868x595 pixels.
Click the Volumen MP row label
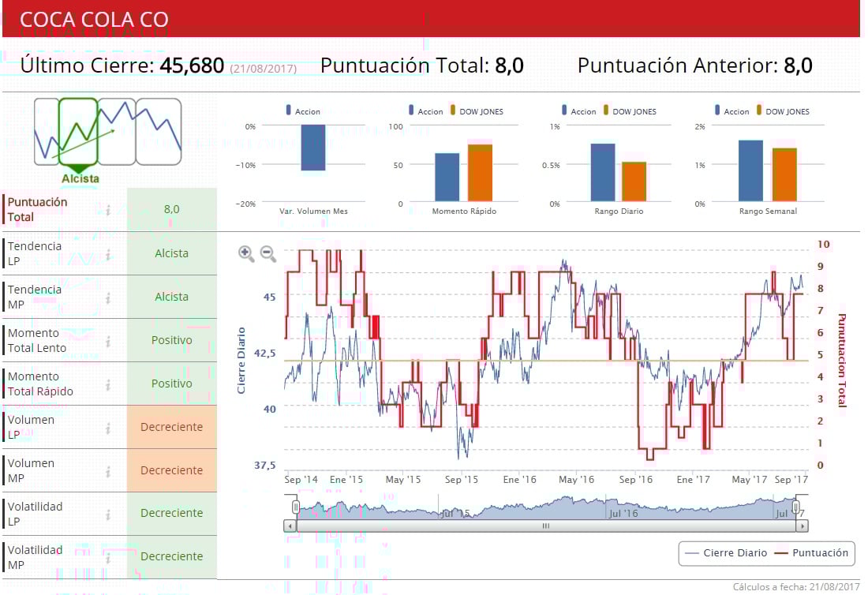pyautogui.click(x=31, y=470)
